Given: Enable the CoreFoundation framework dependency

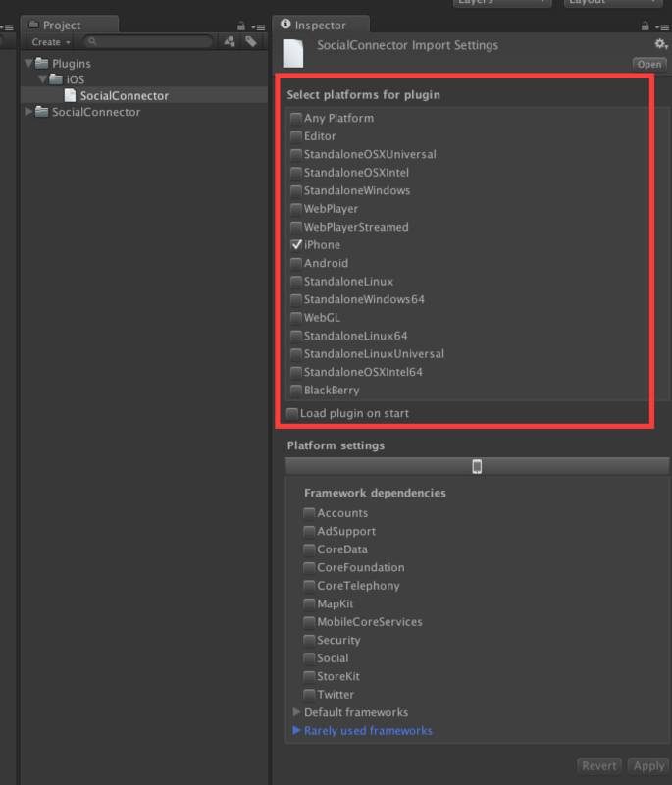Looking at the screenshot, I should (x=309, y=568).
